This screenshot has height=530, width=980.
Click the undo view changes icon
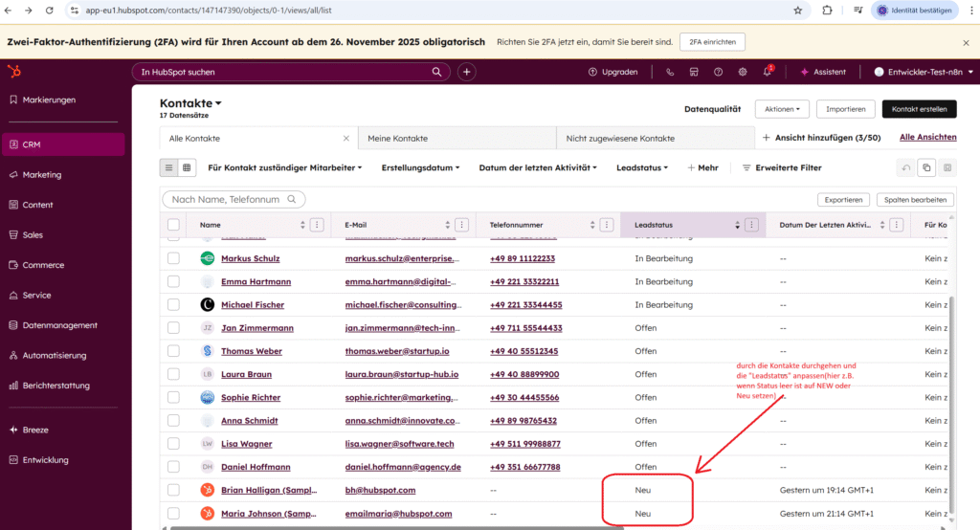pyautogui.click(x=905, y=167)
